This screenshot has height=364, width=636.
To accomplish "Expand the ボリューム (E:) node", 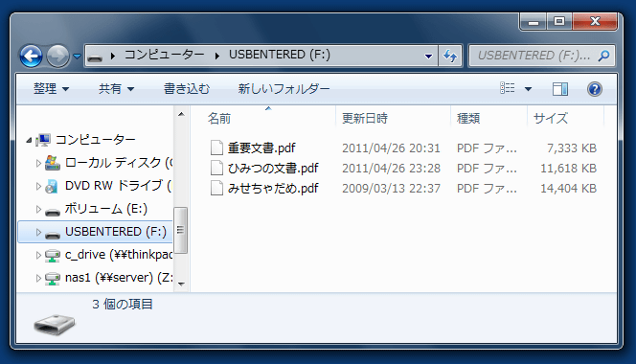I will click(38, 210).
